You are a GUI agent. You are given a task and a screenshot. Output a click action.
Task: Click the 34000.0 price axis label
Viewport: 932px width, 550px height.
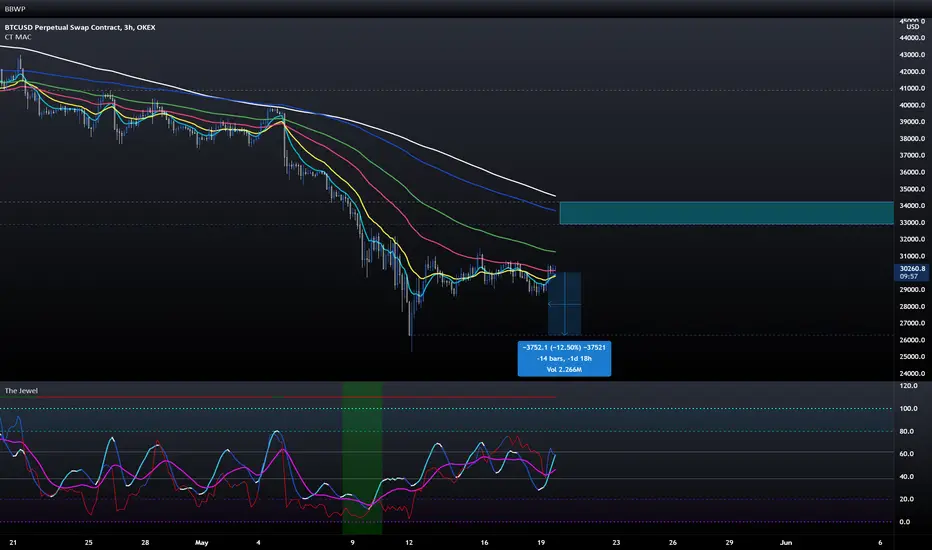click(x=912, y=206)
